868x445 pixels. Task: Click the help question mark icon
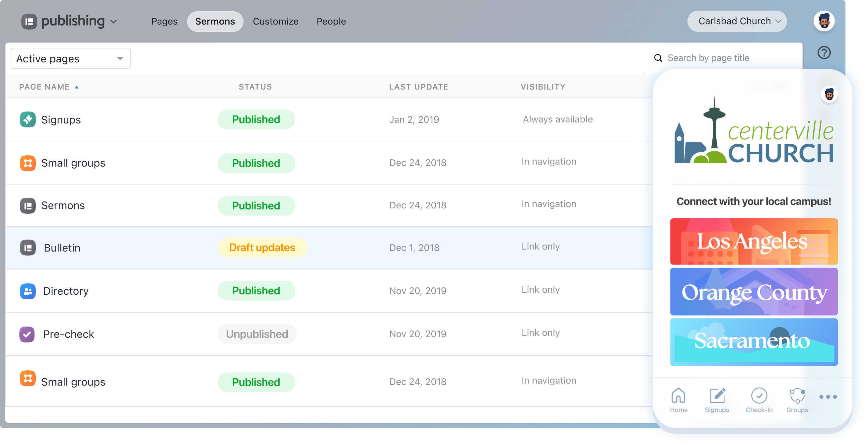(824, 52)
